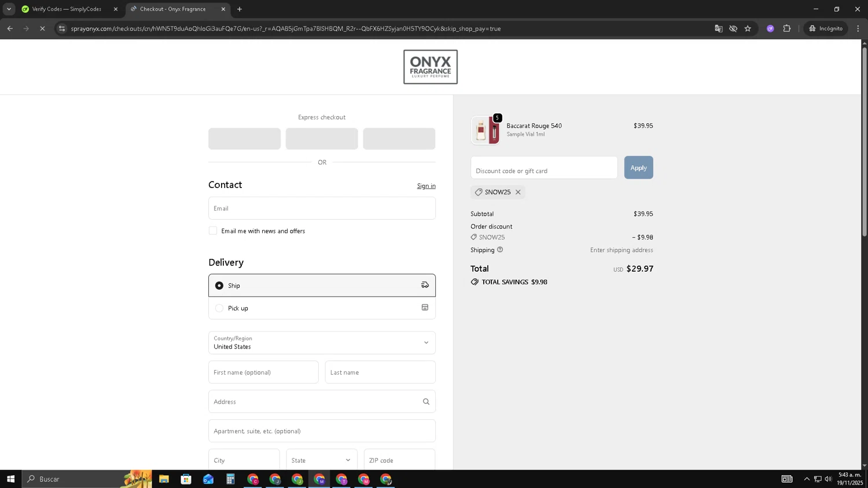Open a new browser tab
This screenshot has width=868, height=488.
click(x=240, y=9)
